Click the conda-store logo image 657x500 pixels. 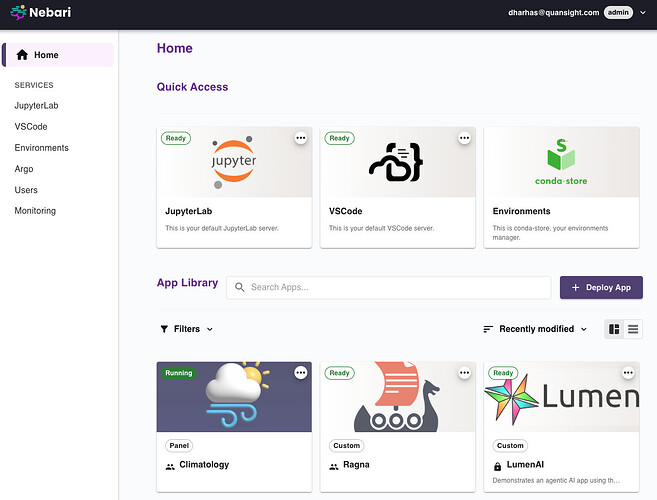pyautogui.click(x=561, y=162)
